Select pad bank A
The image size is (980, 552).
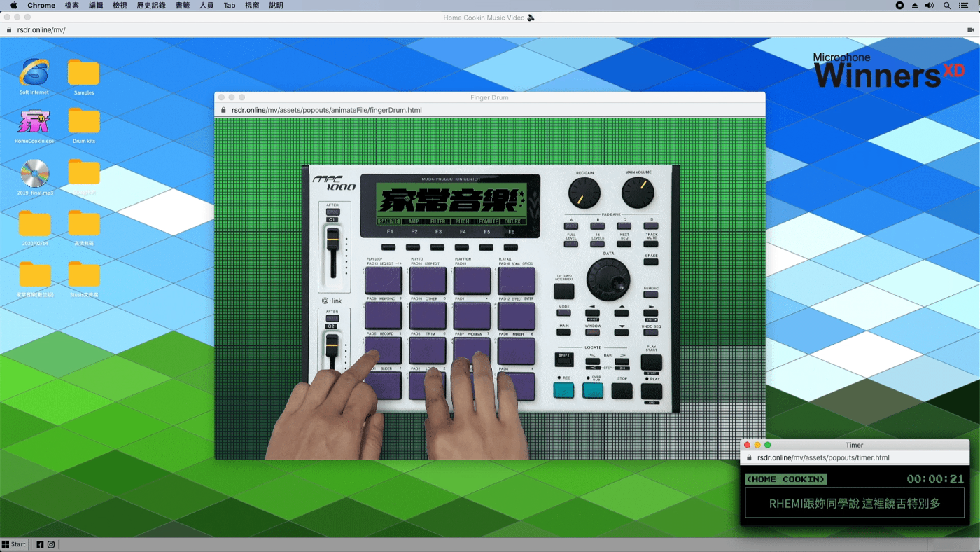click(x=571, y=226)
